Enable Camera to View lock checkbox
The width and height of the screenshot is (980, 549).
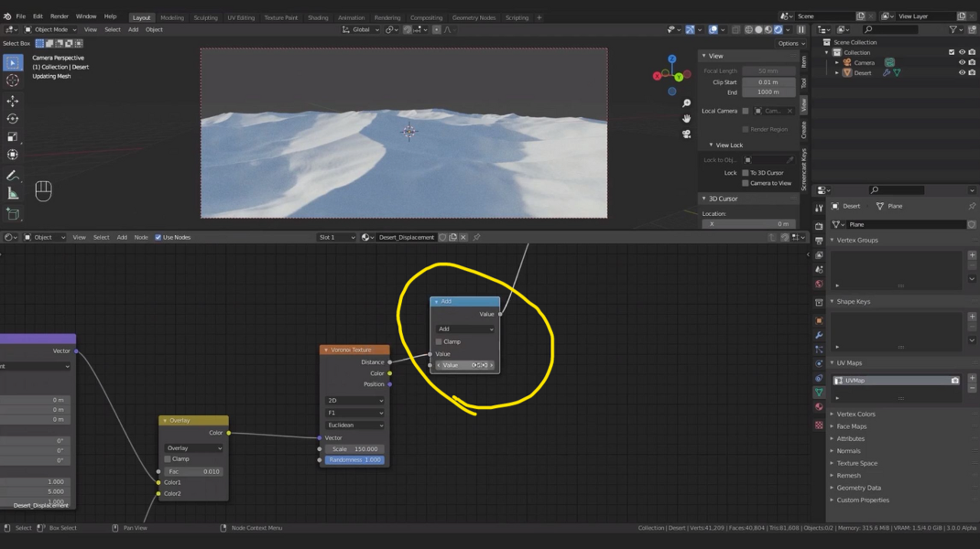pyautogui.click(x=745, y=183)
